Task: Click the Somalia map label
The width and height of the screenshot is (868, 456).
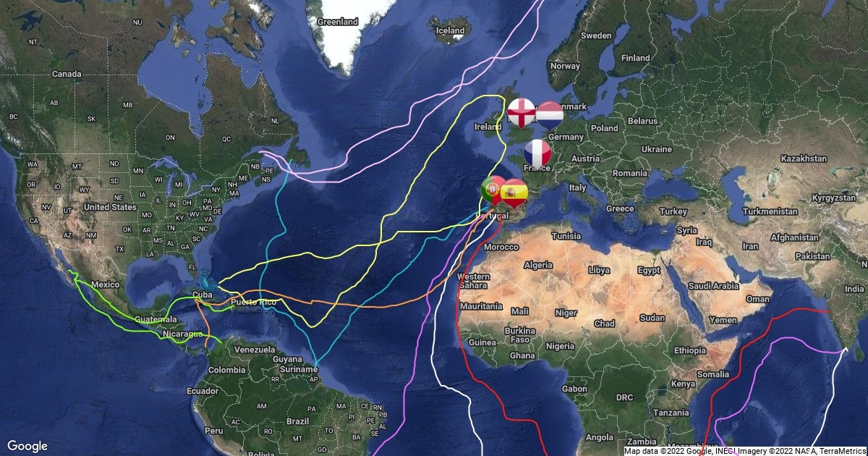Action: point(713,374)
